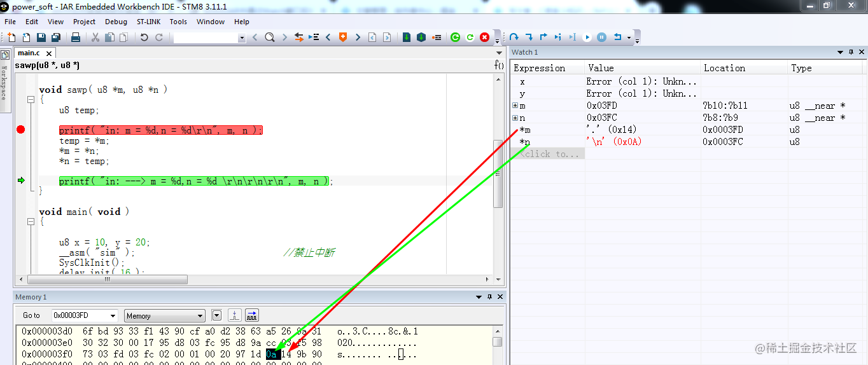Toggle breakpoint using the toolbar icon

(x=437, y=38)
